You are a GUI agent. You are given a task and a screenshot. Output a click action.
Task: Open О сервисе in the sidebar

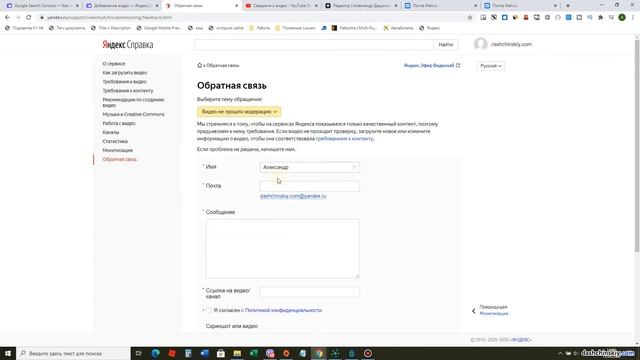coord(114,64)
